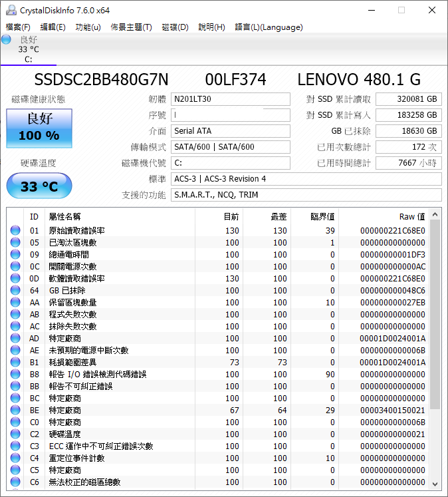Click the status icon for attribute C5

tap(15, 470)
